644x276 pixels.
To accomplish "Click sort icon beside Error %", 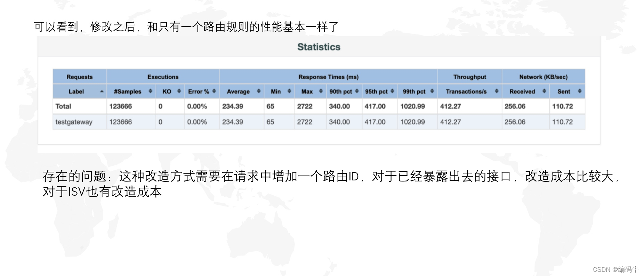I will [214, 91].
